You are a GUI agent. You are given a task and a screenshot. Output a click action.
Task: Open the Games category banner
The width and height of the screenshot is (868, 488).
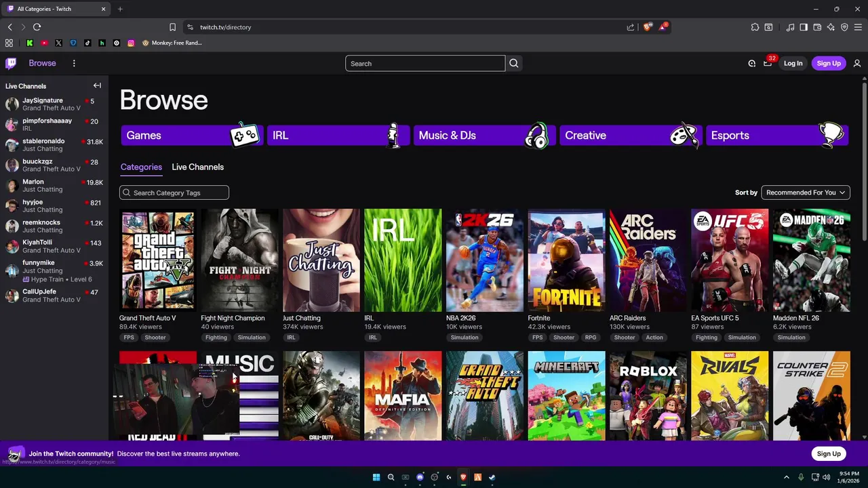coord(192,135)
